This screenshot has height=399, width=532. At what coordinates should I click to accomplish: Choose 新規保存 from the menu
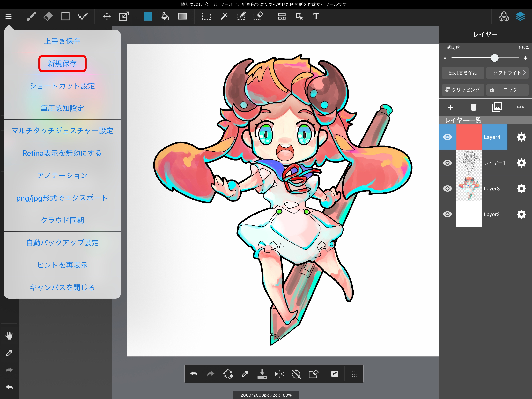(62, 64)
